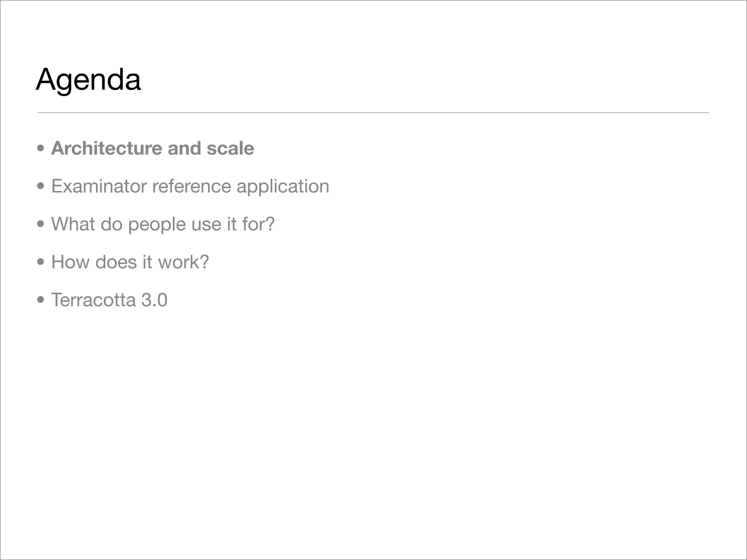747x560 pixels.
Task: Click the bullet dot before Examinator
Action: coord(41,186)
